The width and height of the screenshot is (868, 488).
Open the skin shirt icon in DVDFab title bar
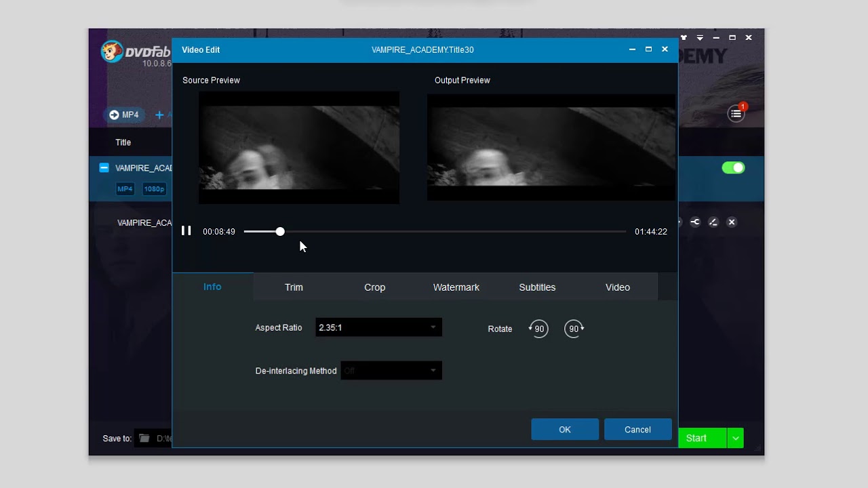click(x=684, y=38)
